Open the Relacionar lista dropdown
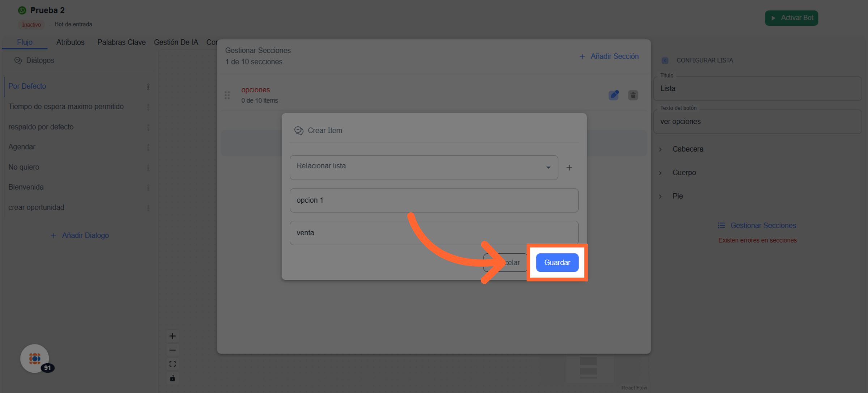 (x=424, y=168)
